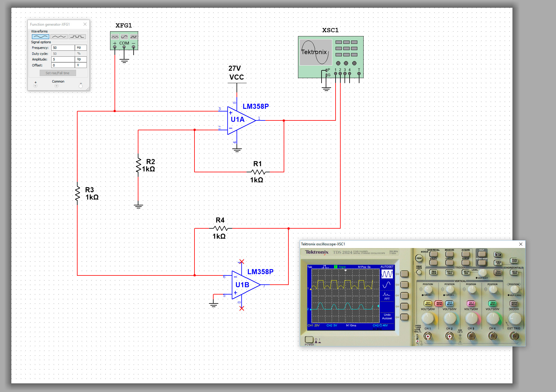Click the plus terminal in the function generator

[x=35, y=86]
